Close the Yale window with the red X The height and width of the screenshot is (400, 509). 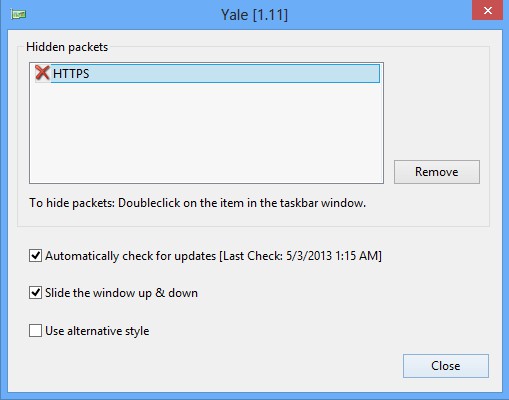click(487, 10)
